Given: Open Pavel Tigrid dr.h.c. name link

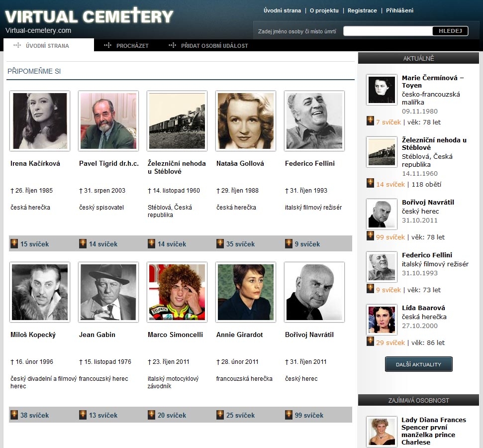Looking at the screenshot, I should click(x=109, y=163).
